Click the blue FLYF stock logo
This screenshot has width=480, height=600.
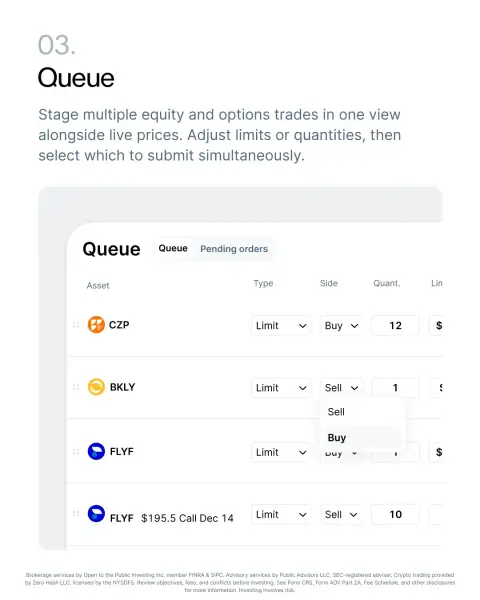point(96,452)
